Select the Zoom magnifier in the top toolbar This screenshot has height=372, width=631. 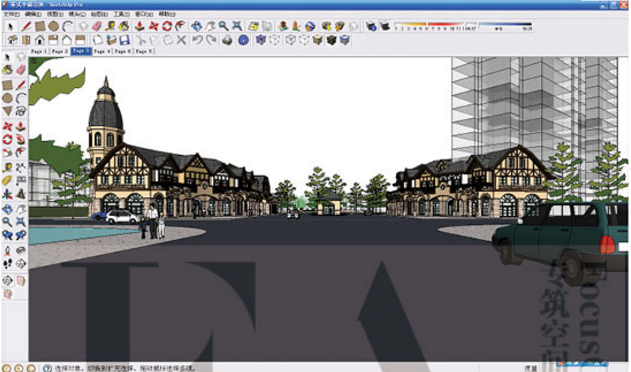223,27
